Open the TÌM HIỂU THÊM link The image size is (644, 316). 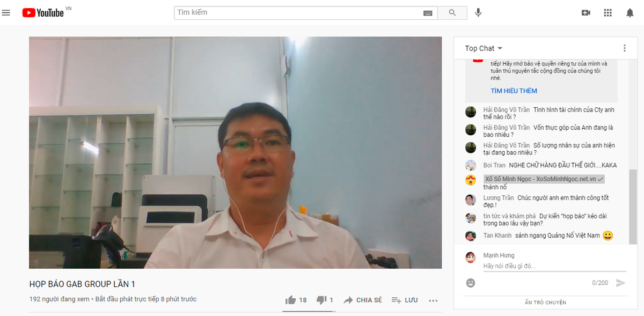[514, 91]
